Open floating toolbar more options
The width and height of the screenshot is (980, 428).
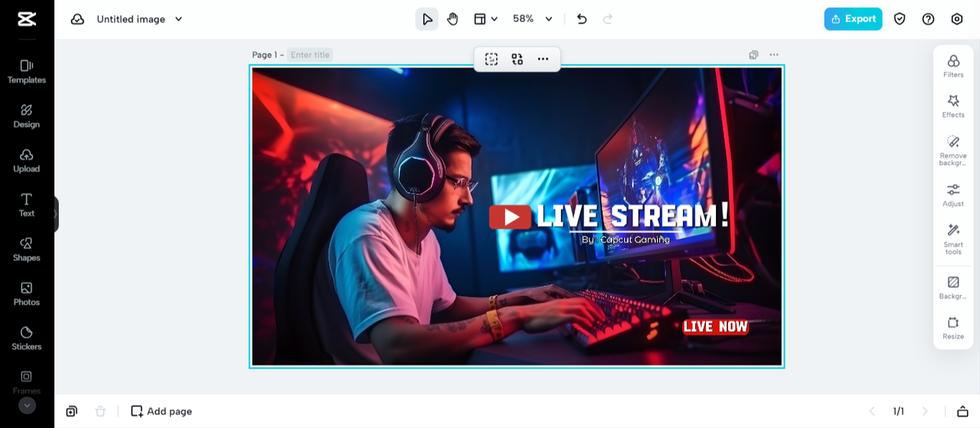pyautogui.click(x=543, y=59)
